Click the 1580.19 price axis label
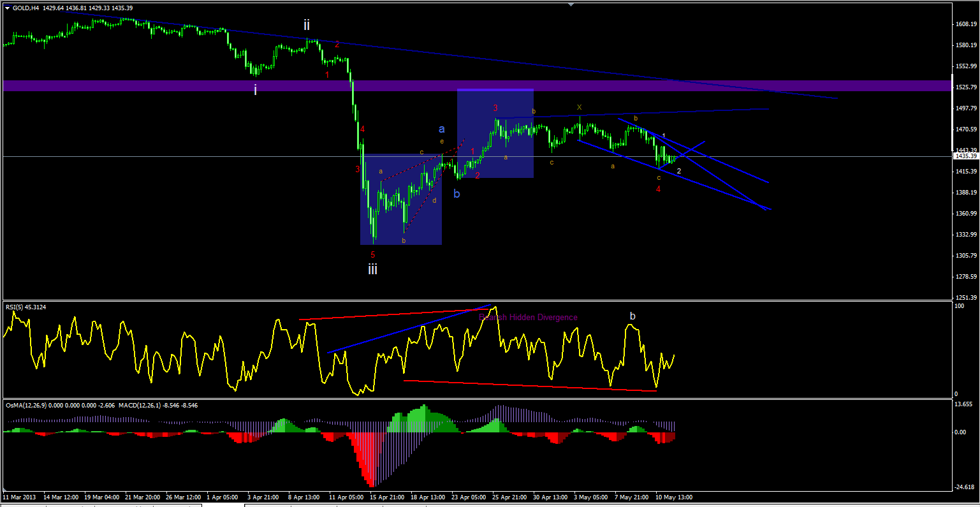This screenshot has height=507, width=980. click(x=967, y=45)
